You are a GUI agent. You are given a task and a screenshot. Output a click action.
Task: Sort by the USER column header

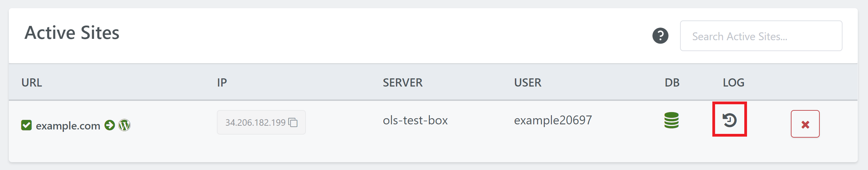pos(527,82)
